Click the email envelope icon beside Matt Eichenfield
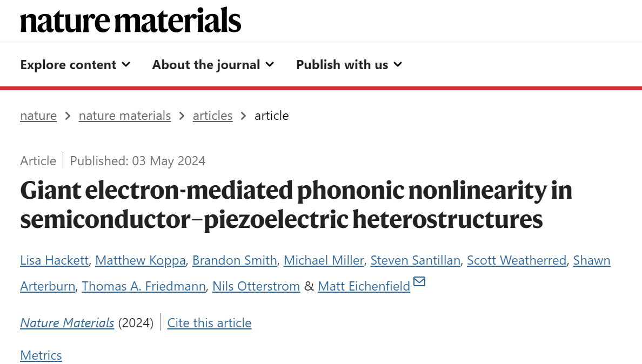642x364 pixels. [419, 281]
